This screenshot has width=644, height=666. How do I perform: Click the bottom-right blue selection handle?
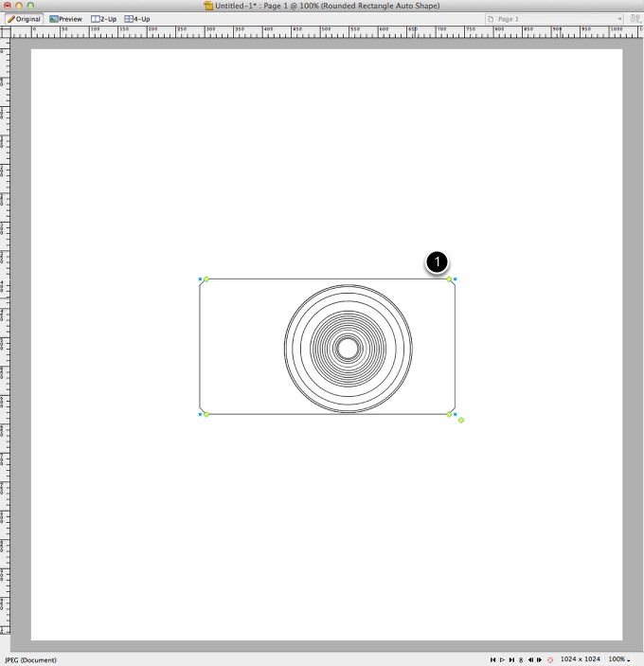coord(456,414)
